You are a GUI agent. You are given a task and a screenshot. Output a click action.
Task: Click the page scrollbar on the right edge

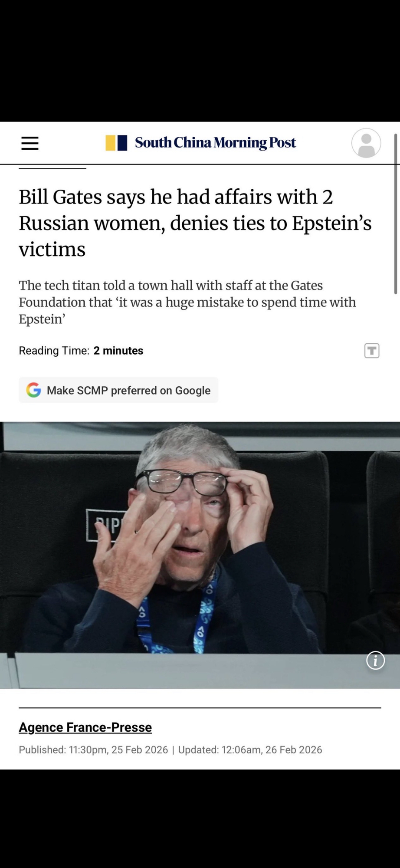396,214
